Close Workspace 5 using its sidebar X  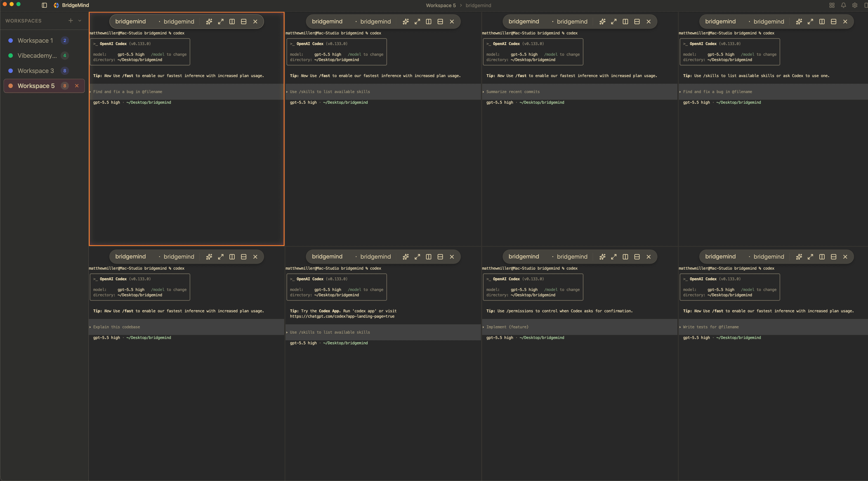(77, 86)
